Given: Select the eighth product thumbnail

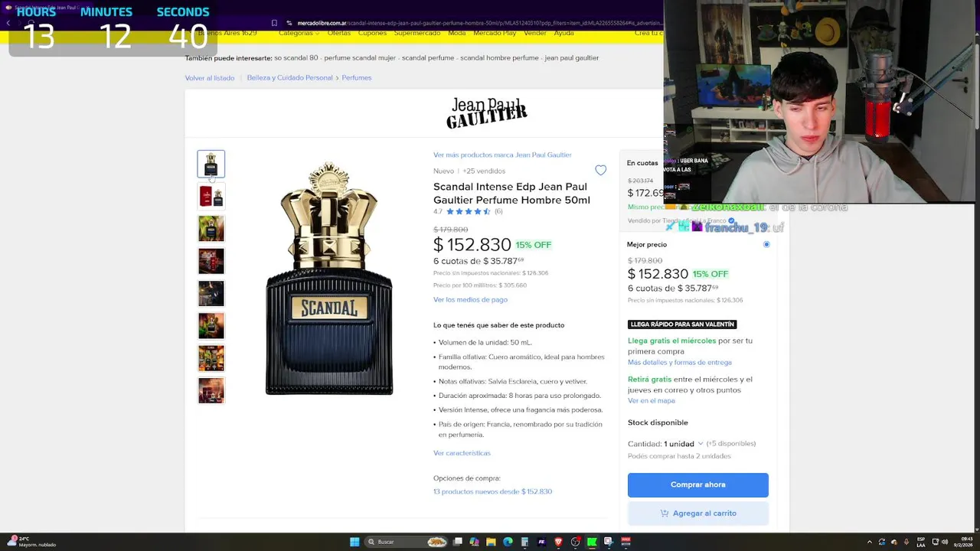Looking at the screenshot, I should pyautogui.click(x=211, y=390).
